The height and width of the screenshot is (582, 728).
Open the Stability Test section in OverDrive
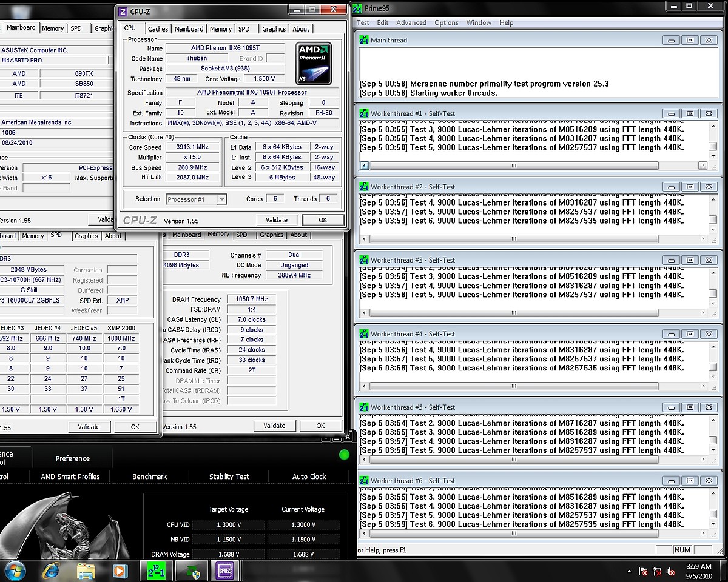point(229,477)
